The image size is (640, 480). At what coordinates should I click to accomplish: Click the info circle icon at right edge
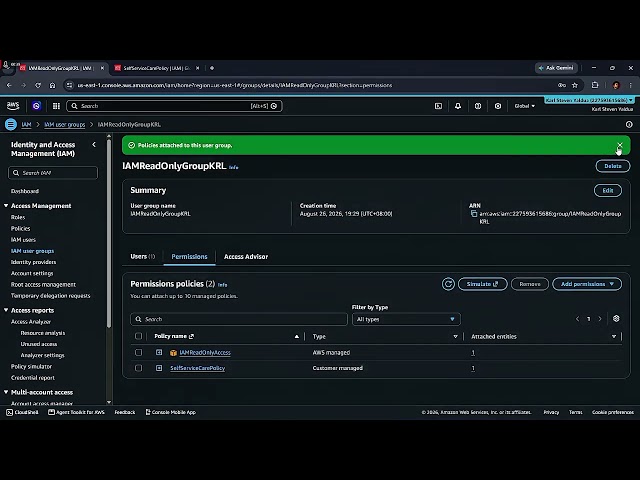(x=629, y=124)
